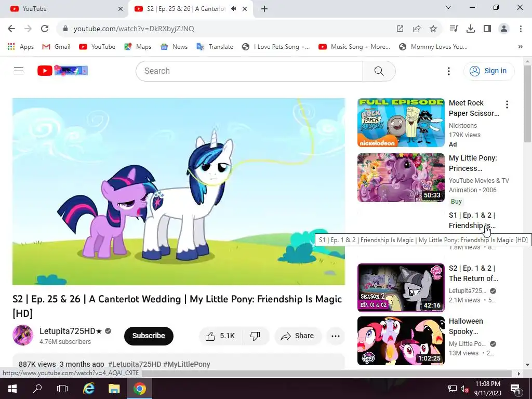Image resolution: width=532 pixels, height=399 pixels.
Task: Open Nicktoons channel name
Action: point(463,126)
